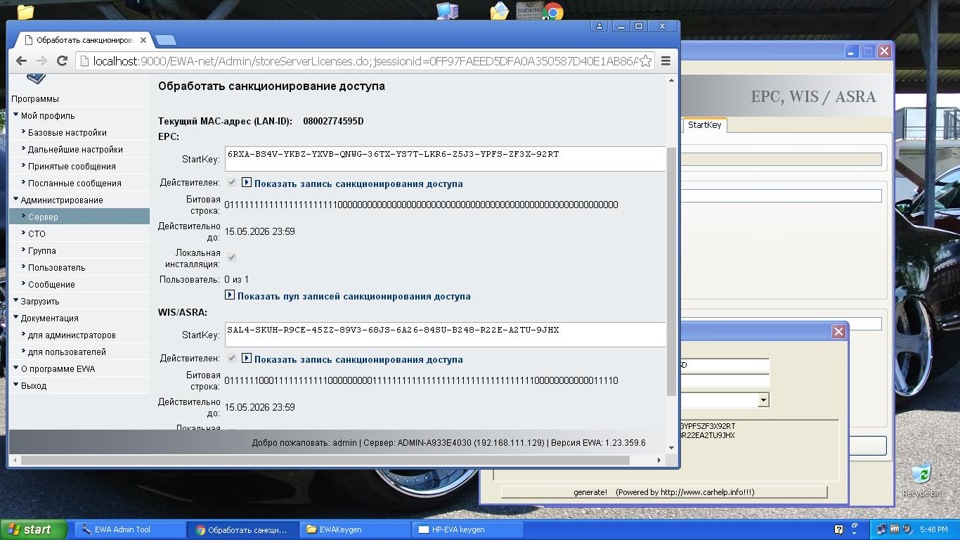This screenshot has height=540, width=960.
Task: Click Показать пул записей санкционирования доступа link
Action: 354,296
